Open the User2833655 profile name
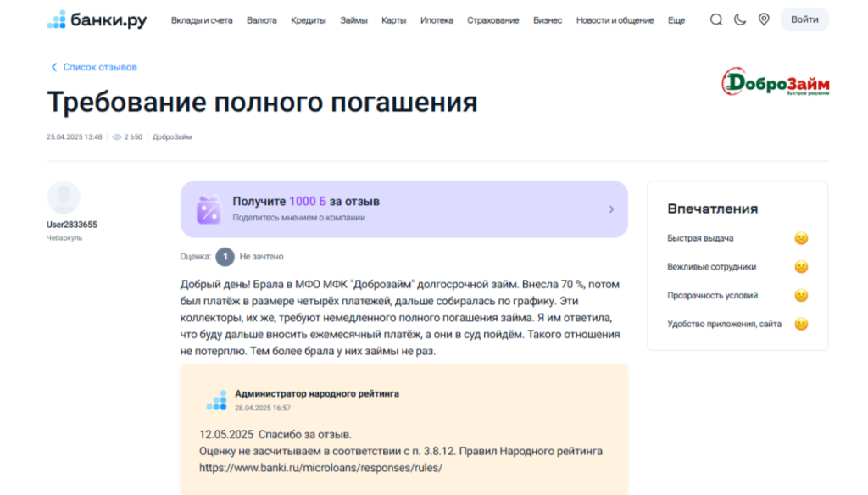 pyautogui.click(x=72, y=225)
